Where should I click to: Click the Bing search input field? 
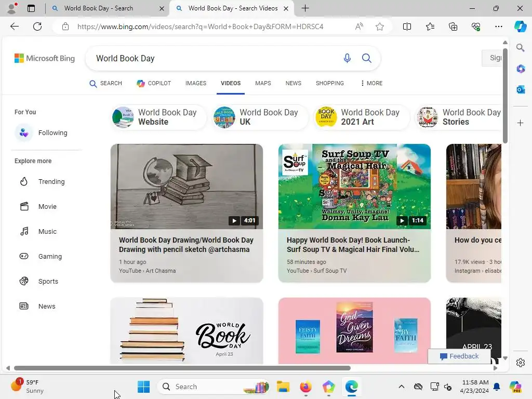pos(217,58)
